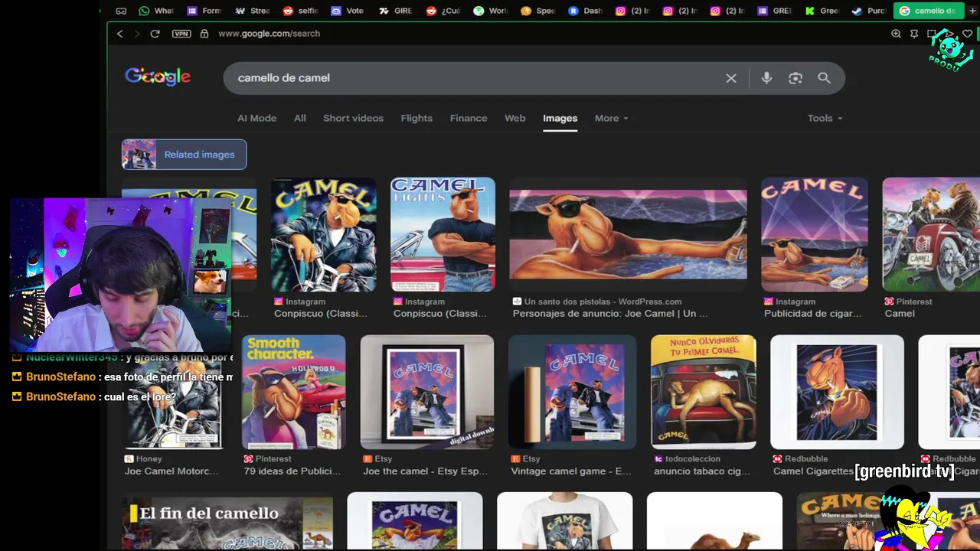The image size is (980, 551).
Task: Click the magnifying glass search button
Action: click(x=824, y=78)
